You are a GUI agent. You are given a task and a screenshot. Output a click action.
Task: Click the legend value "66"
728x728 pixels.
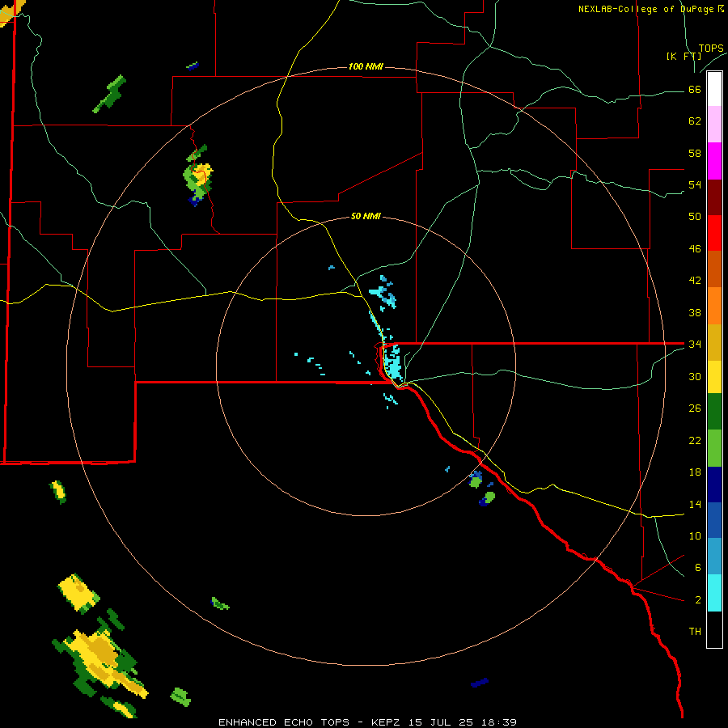[x=695, y=89]
